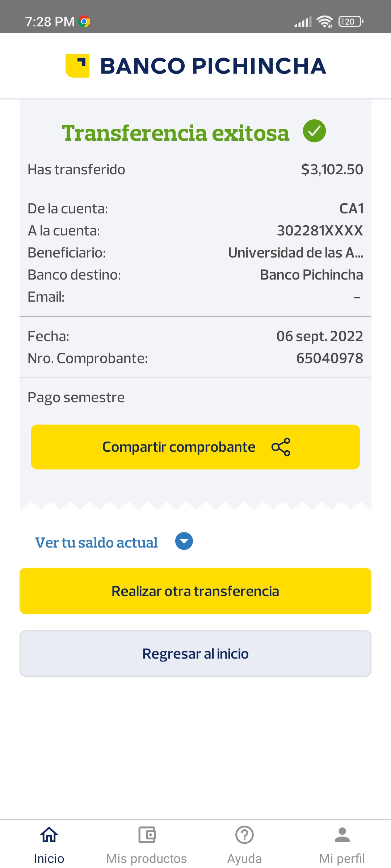Tap the Ayuda question mark icon
This screenshot has height=868, width=391.
[x=244, y=835]
